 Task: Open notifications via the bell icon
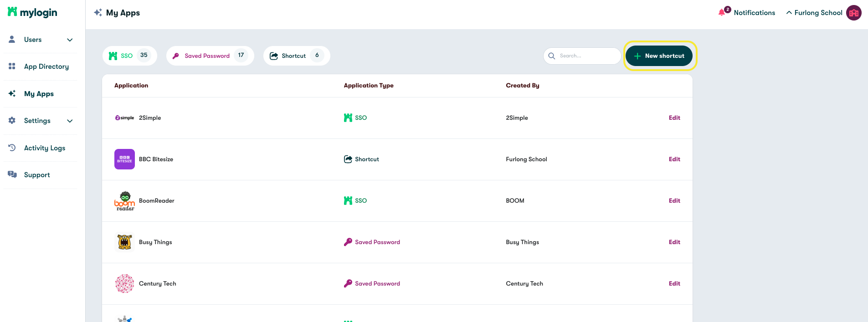click(722, 12)
